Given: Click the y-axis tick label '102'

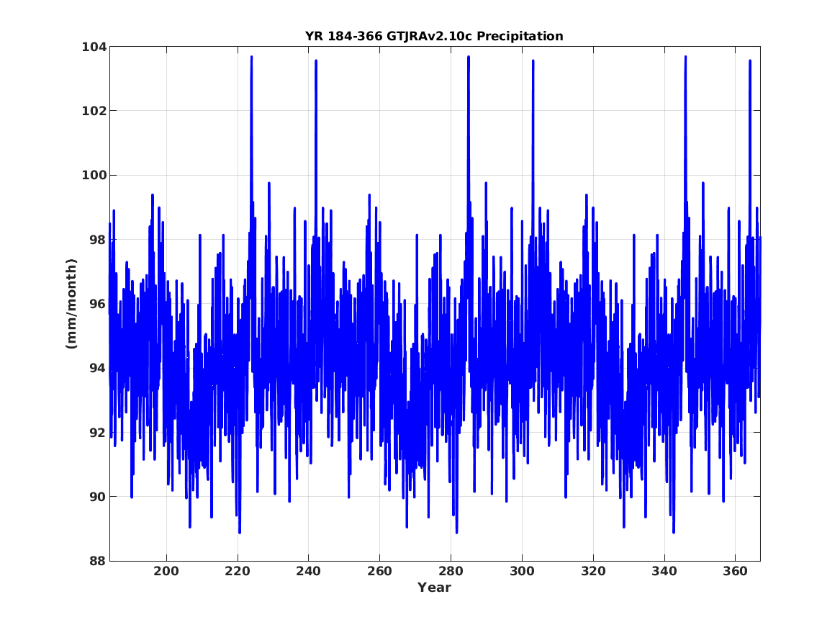Looking at the screenshot, I should coord(94,112).
